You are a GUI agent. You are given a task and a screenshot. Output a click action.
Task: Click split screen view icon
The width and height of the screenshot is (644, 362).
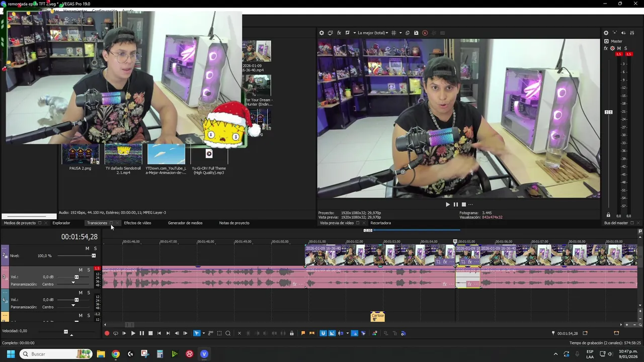pyautogui.click(x=347, y=33)
